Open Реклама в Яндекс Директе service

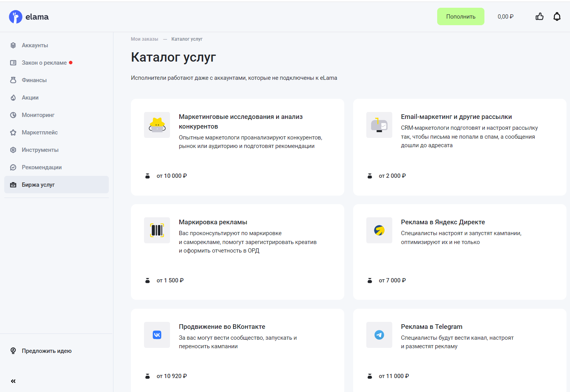[443, 222]
